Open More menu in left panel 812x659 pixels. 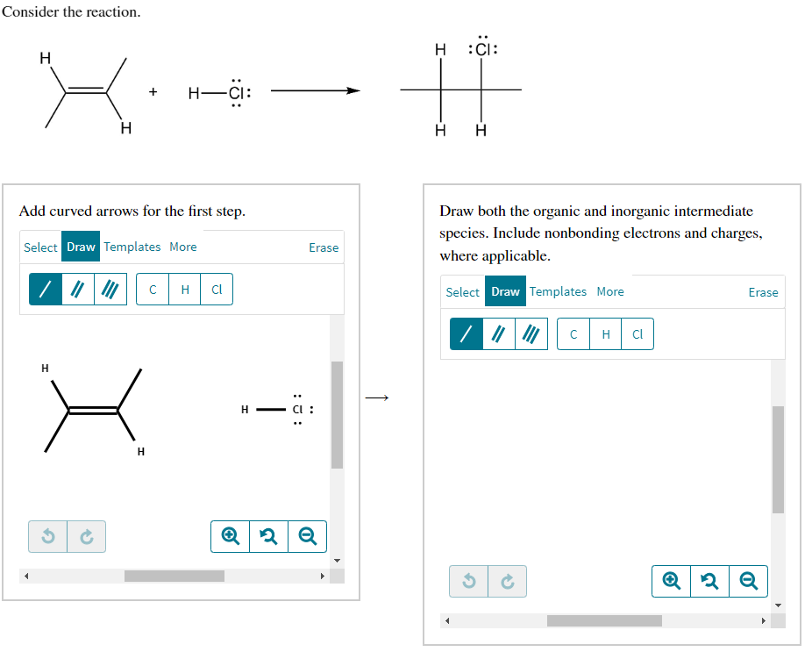(x=182, y=247)
